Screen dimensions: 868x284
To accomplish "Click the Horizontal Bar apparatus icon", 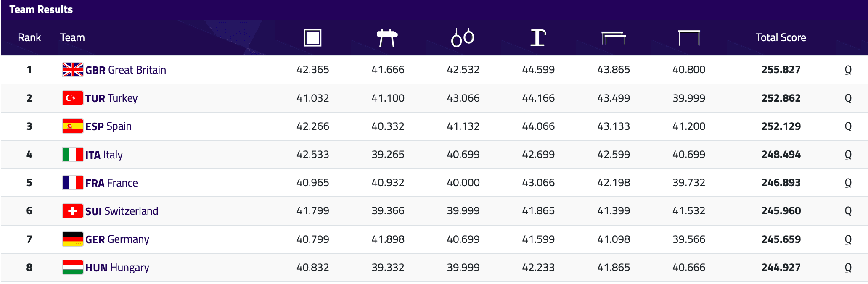I will coord(689,38).
